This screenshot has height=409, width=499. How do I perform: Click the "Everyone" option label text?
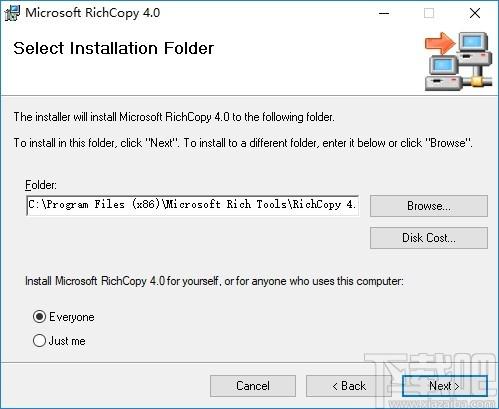(x=72, y=317)
